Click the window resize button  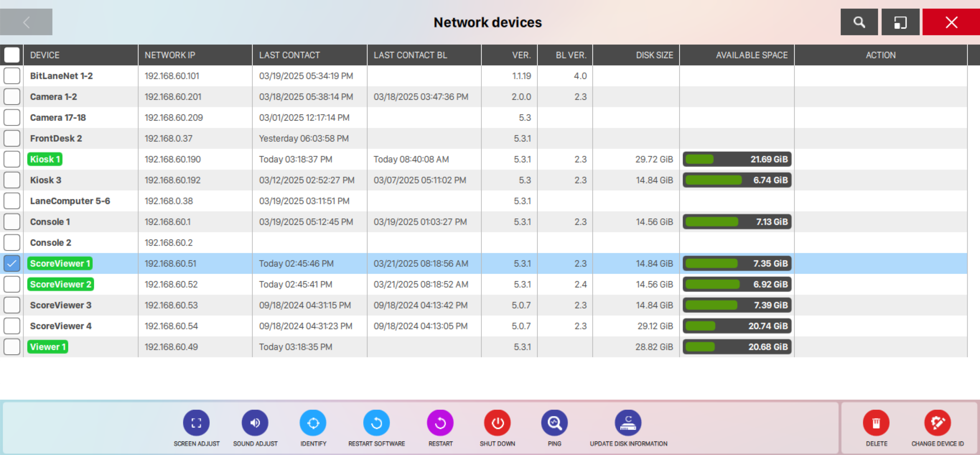tap(900, 22)
